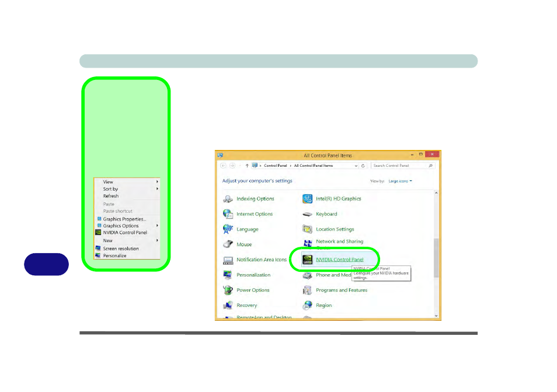Image resolution: width=557 pixels, height=392 pixels.
Task: Expand the Graphics Options submenu arrow
Action: (158, 226)
